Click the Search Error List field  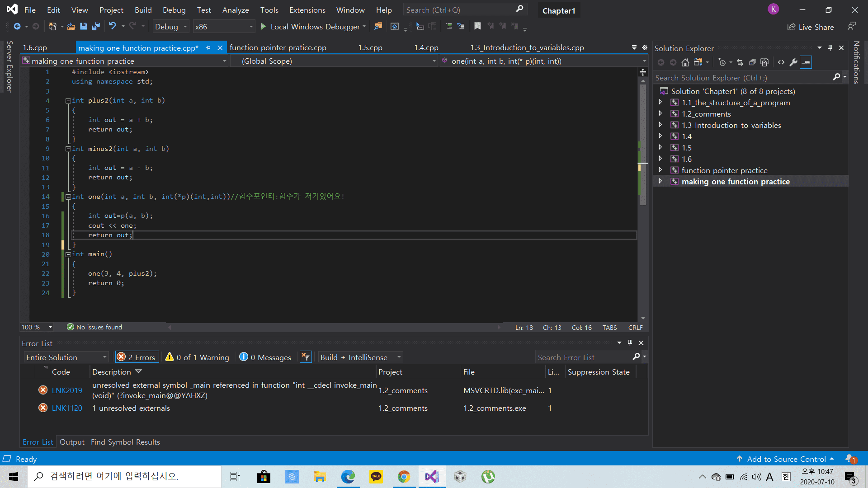point(583,357)
